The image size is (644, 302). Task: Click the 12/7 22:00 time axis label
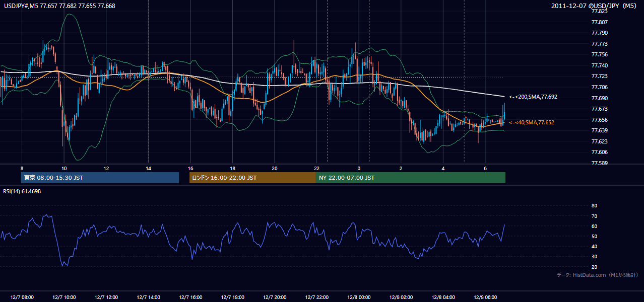[316, 297]
